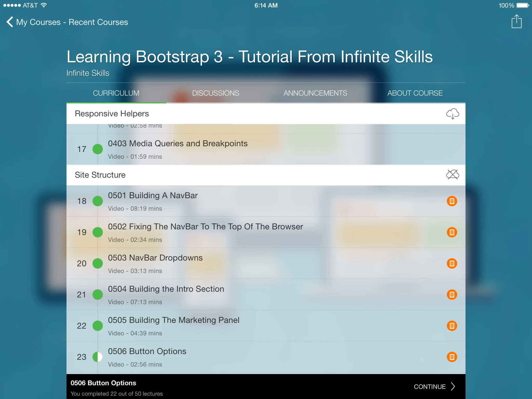Tap 'You completed 22 out of 50 lectures'

[x=117, y=394]
